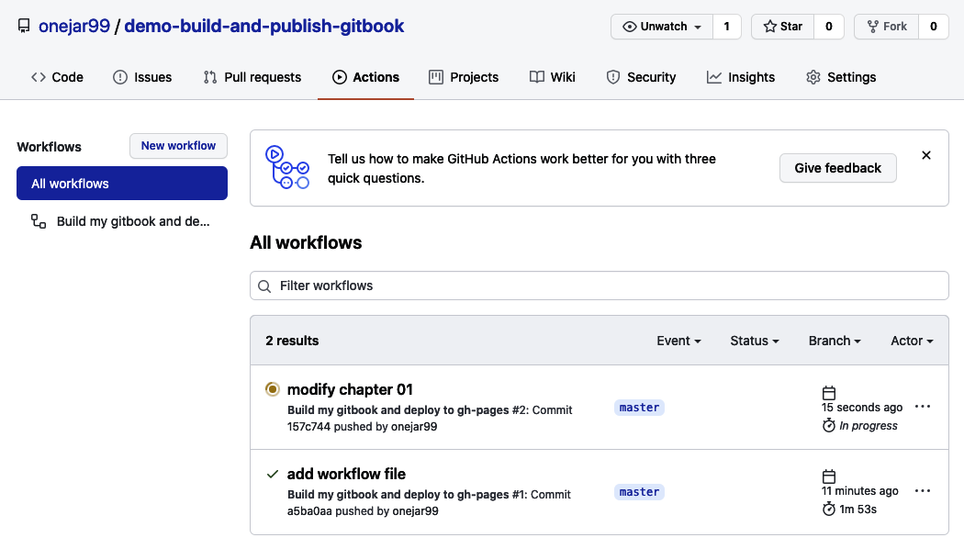Open the options menu for add workflow file

click(x=922, y=490)
